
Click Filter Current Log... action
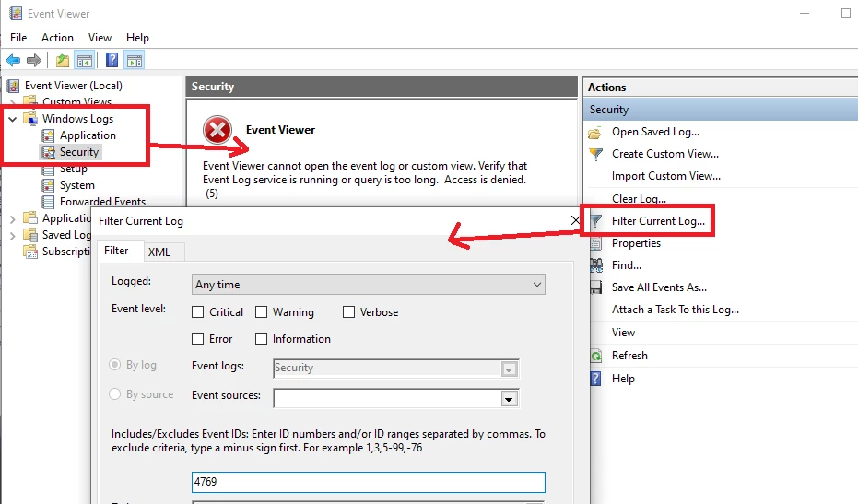tap(658, 220)
